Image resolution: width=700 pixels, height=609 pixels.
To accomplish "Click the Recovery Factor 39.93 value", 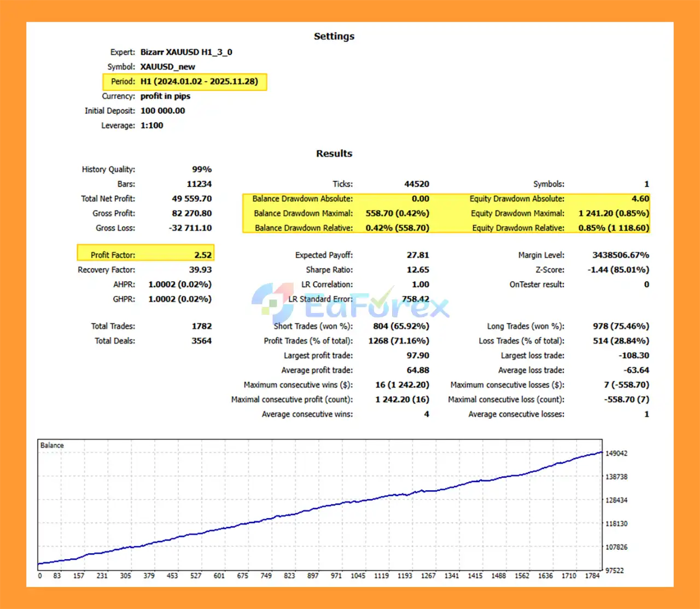I will coord(200,270).
